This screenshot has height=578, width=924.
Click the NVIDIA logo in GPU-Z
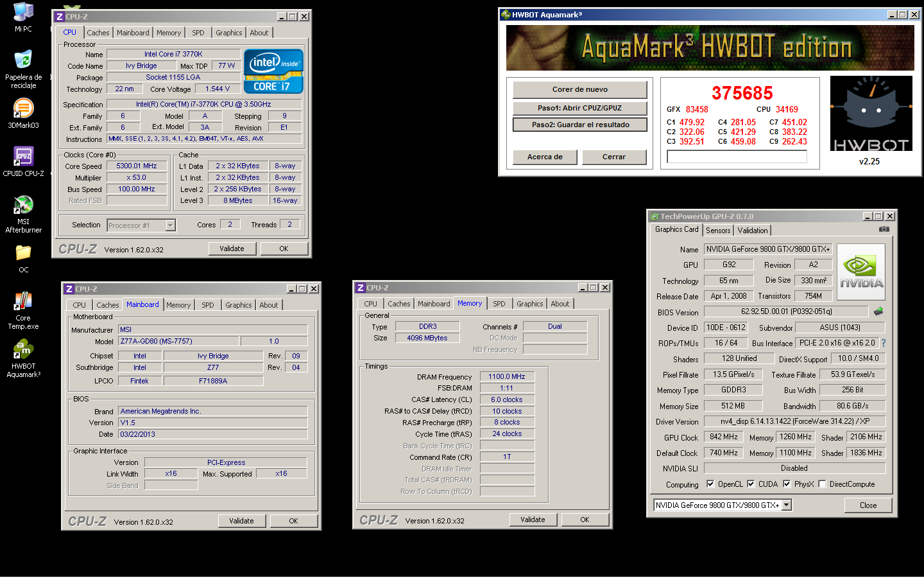[861, 272]
